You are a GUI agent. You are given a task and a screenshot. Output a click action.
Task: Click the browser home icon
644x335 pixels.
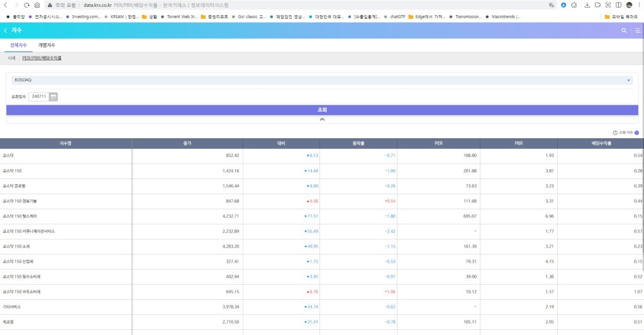point(37,5)
